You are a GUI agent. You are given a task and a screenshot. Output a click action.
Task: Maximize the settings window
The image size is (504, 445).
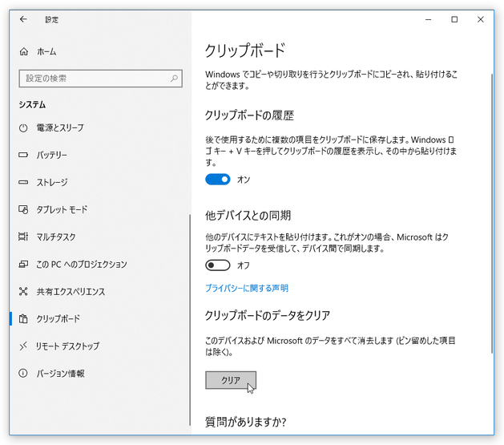454,19
